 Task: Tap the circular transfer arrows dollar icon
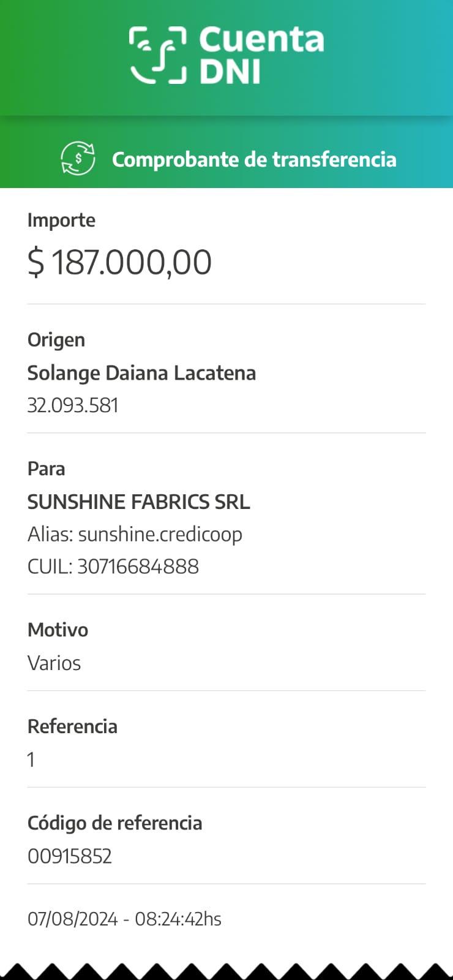[78, 159]
